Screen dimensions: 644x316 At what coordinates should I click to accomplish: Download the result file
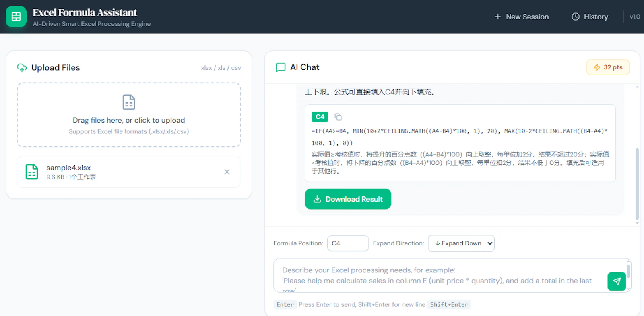(x=348, y=199)
